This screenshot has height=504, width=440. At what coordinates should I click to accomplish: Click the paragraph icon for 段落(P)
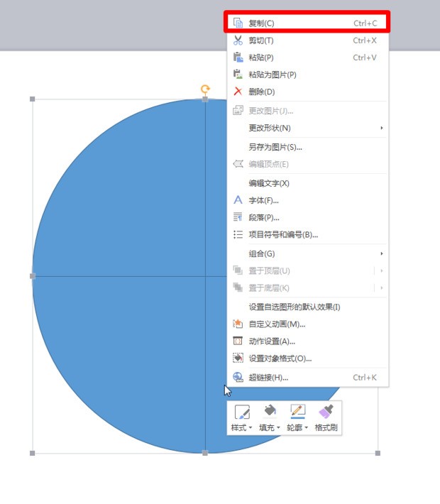click(238, 217)
